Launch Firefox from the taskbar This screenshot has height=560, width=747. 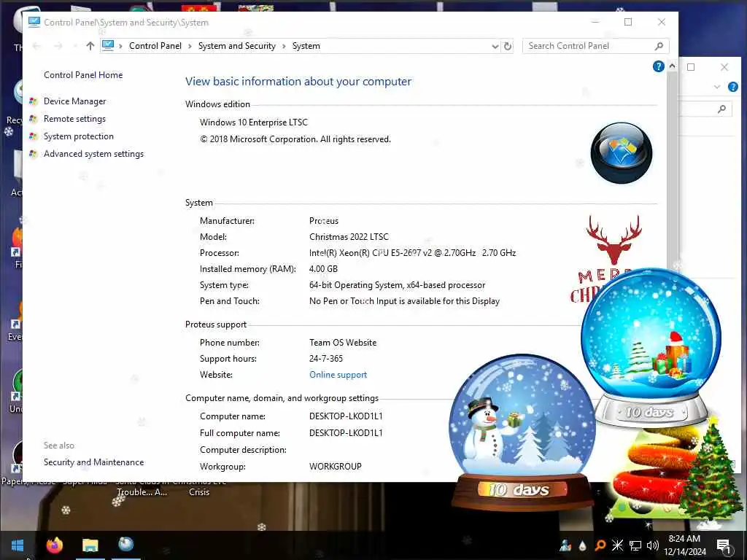[54, 545]
